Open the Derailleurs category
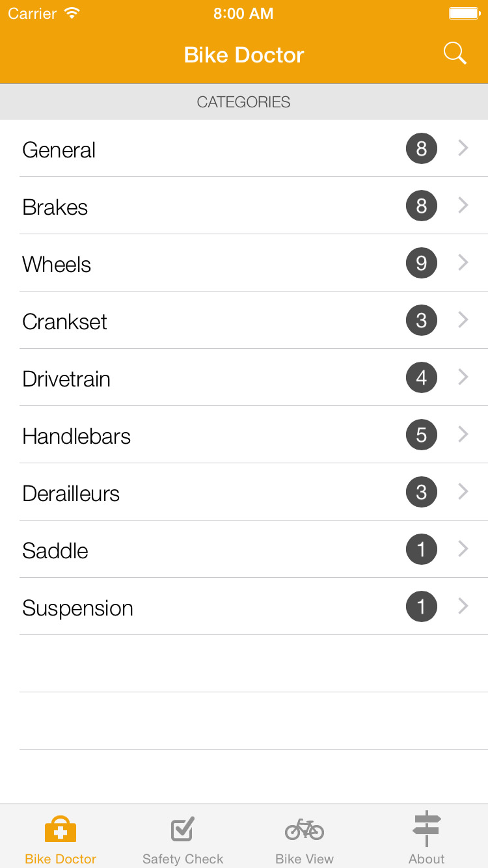Image resolution: width=488 pixels, height=868 pixels. pos(71,494)
